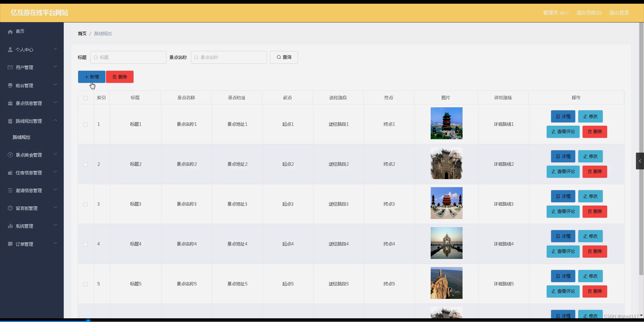Open the cliff thumbnail in row 标题5

pos(446,283)
